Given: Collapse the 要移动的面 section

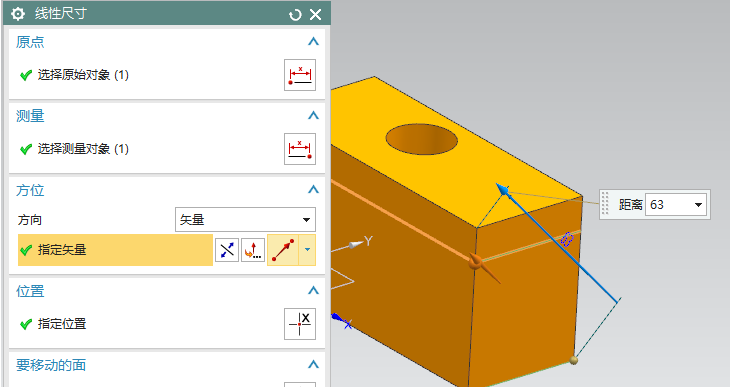Looking at the screenshot, I should (x=313, y=364).
